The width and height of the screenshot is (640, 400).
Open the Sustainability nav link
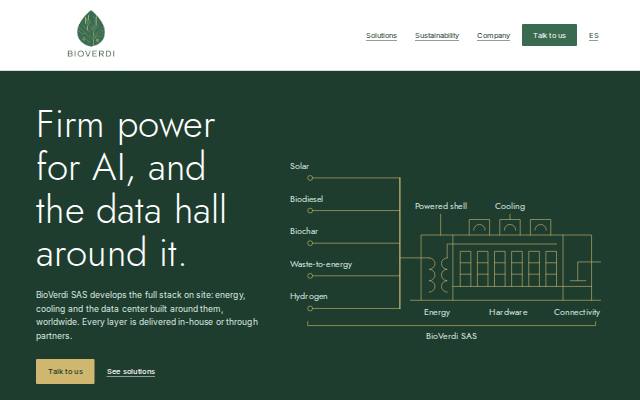coord(437,36)
